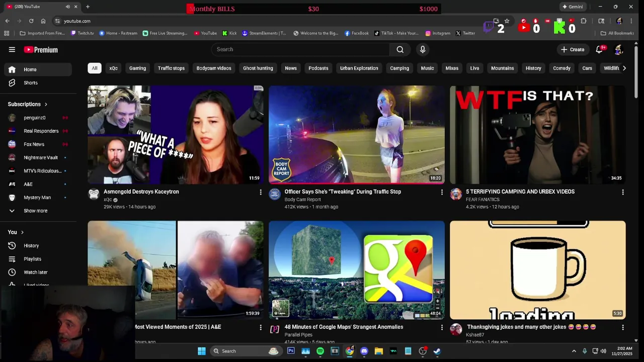
Task: Open A&E subscription in sidebar
Action: pos(38,184)
